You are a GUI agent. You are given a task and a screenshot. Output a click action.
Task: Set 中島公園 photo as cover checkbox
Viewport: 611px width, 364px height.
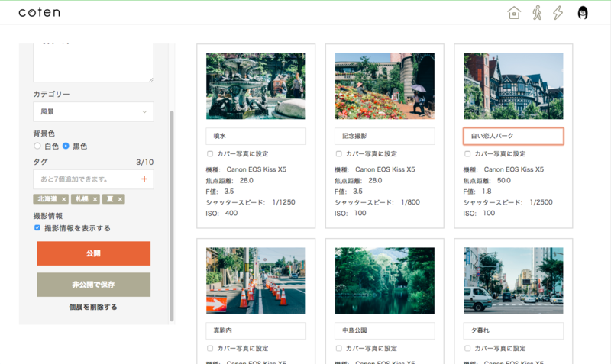[338, 349]
